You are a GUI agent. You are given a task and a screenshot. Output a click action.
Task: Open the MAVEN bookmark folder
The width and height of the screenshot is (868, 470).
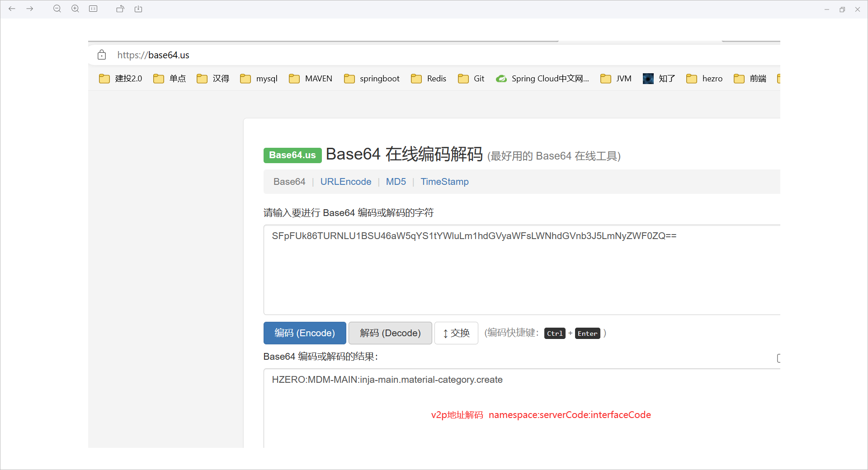point(311,79)
